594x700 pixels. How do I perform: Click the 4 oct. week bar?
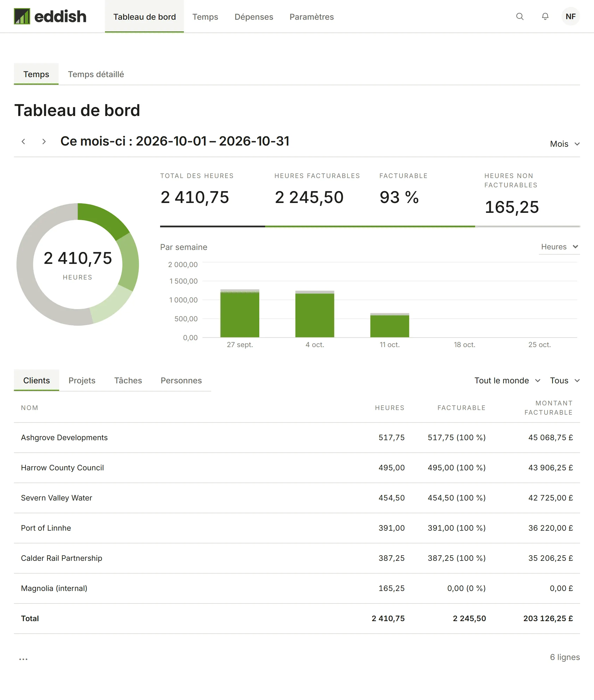(x=314, y=314)
